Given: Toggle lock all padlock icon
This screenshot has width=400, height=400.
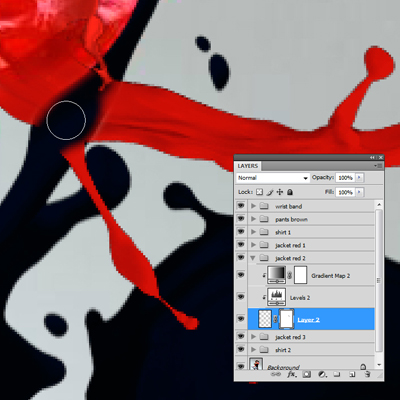Looking at the screenshot, I should pyautogui.click(x=290, y=192).
